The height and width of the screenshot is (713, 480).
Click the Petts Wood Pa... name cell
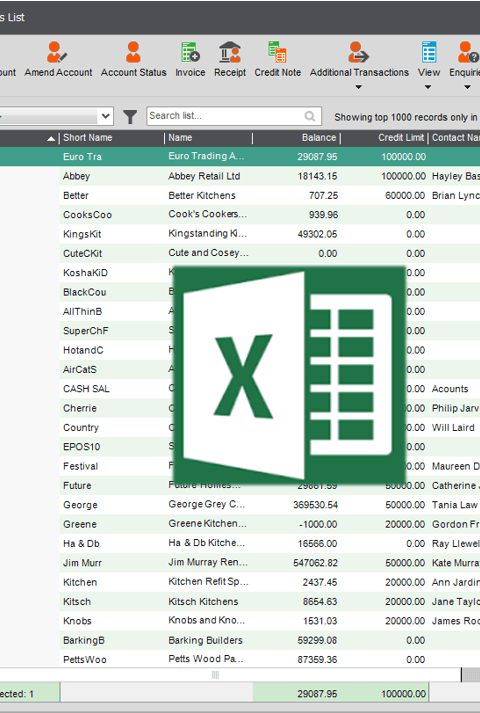pyautogui.click(x=206, y=659)
